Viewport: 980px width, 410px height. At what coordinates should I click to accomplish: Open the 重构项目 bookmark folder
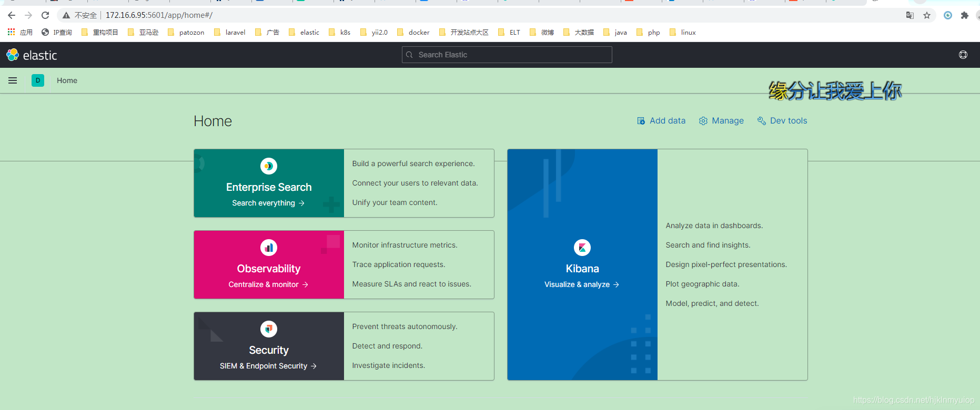(100, 32)
